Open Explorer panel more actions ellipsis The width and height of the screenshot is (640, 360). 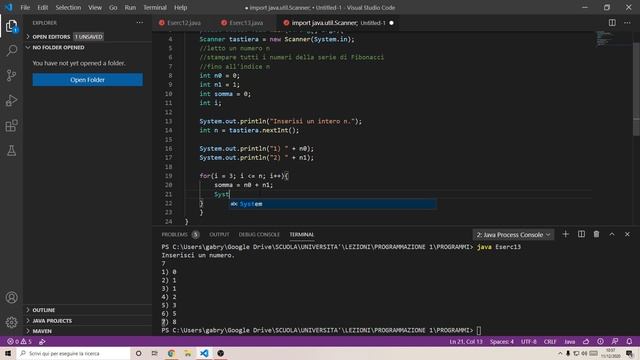(x=140, y=23)
